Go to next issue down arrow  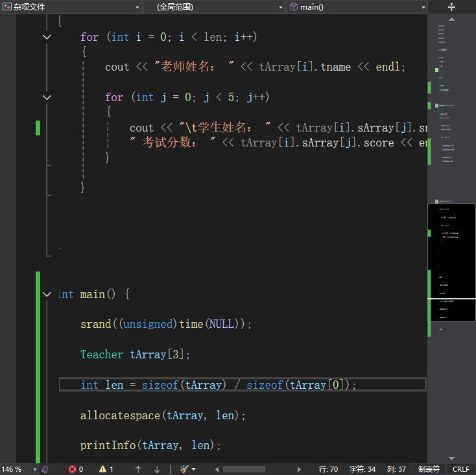(x=157, y=469)
